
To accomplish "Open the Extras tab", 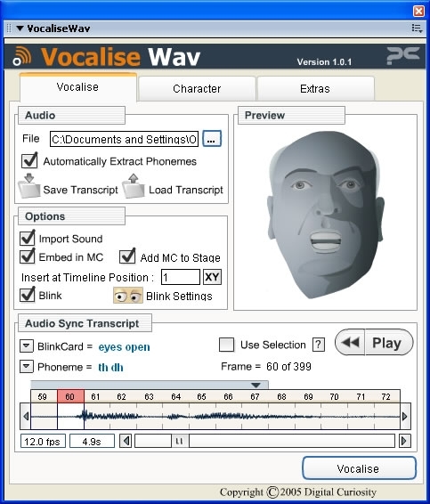I will [315, 88].
